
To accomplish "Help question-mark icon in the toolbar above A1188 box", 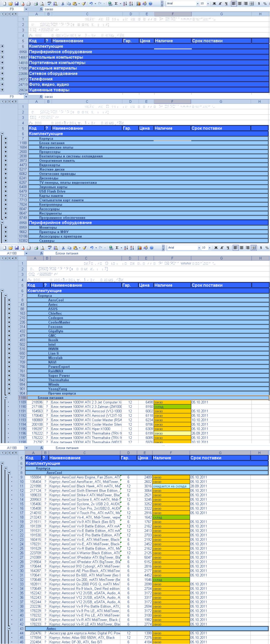I will (151, 248).
